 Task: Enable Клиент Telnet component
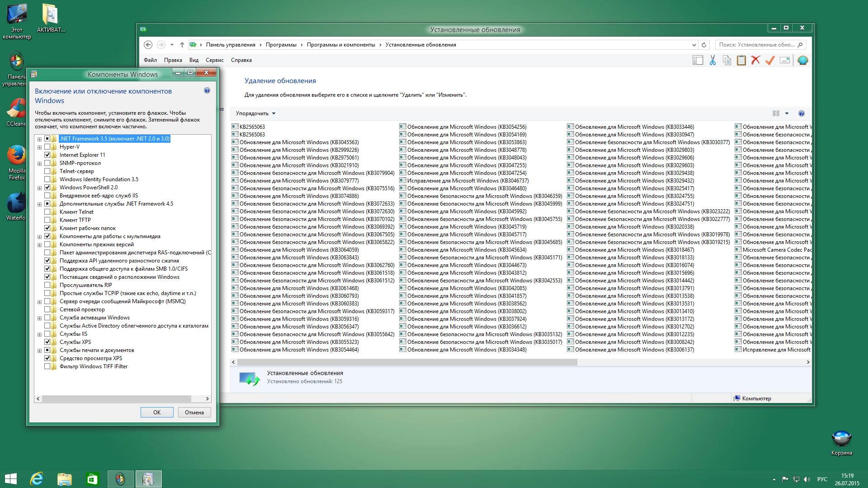click(47, 212)
